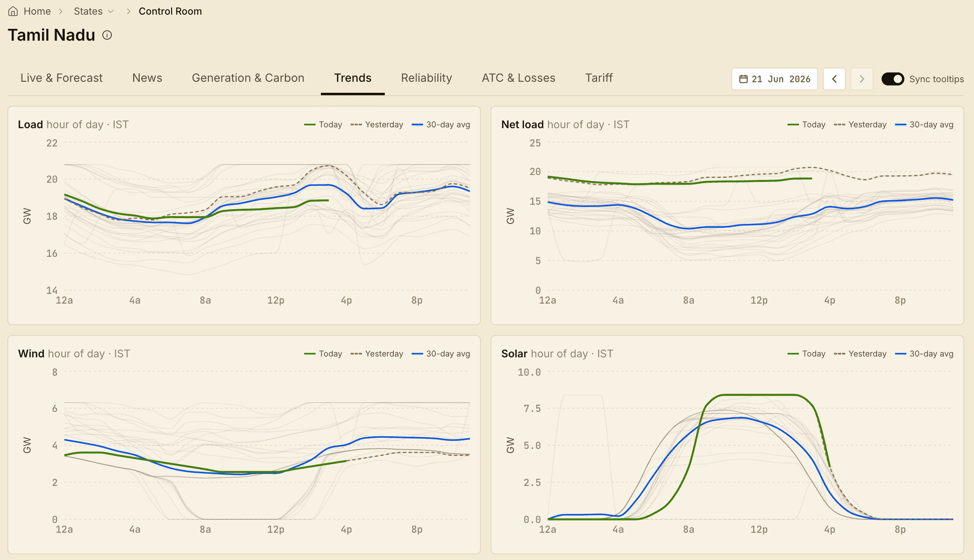Screen dimensions: 974x560
Task: Open the Reliability tab
Action: click(427, 78)
